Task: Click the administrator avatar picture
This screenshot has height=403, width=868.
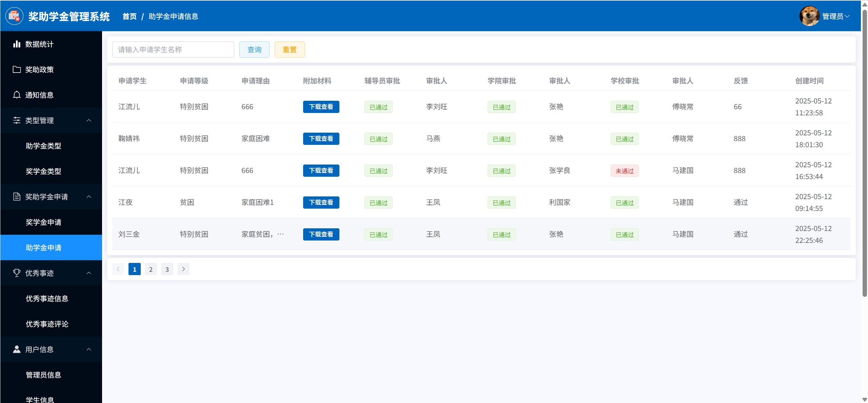Action: (x=809, y=16)
